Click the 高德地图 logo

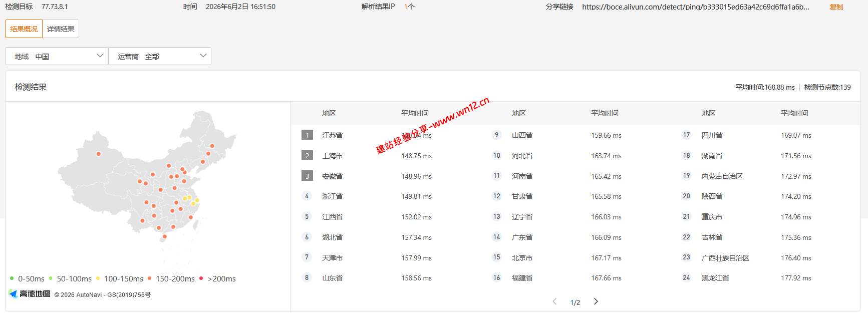tap(30, 294)
